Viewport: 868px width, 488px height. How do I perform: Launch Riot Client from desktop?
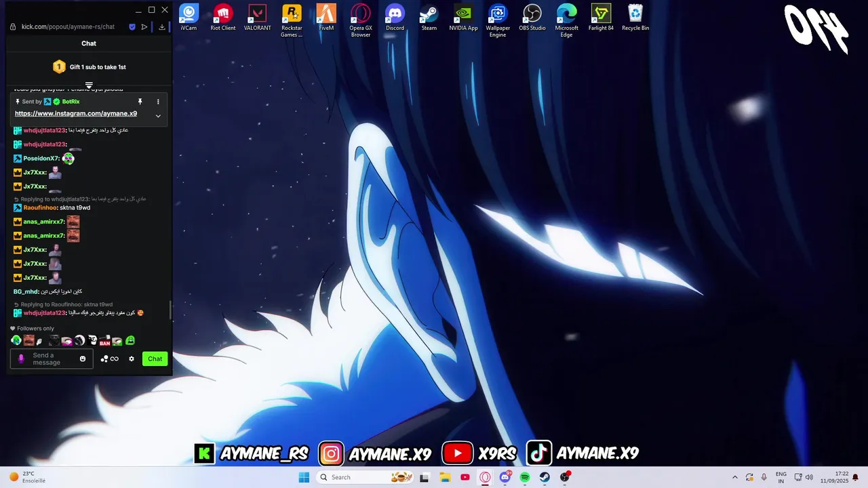click(x=223, y=18)
